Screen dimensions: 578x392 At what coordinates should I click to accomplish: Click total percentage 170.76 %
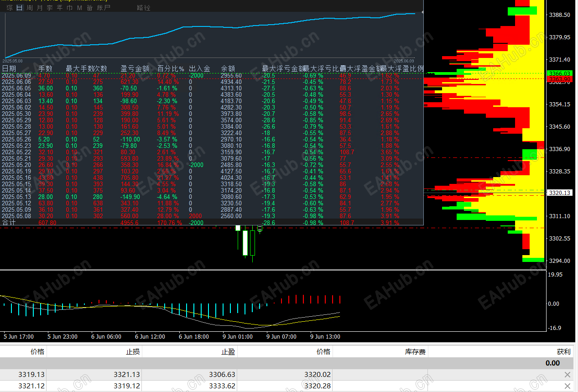click(170, 223)
